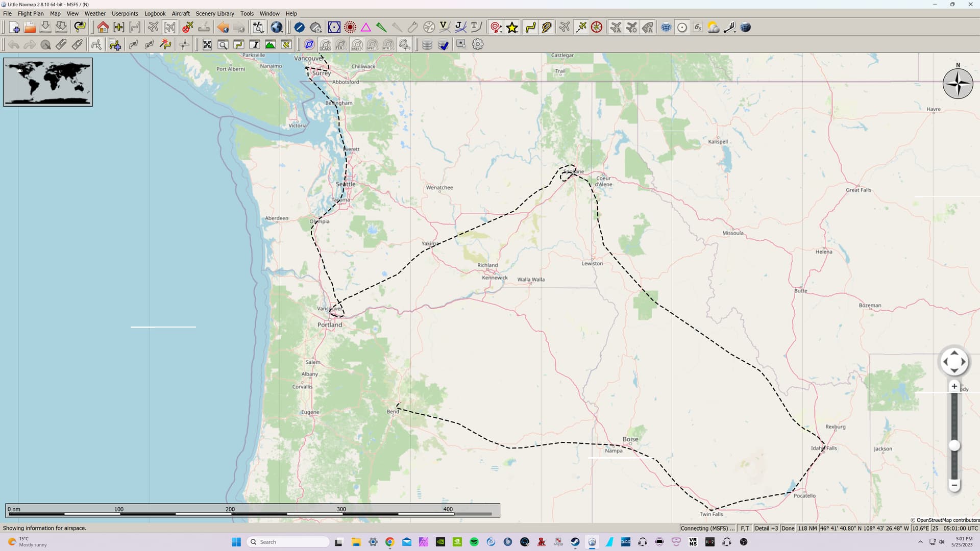Screen dimensions: 980x551
Task: Toggle the FIR airspaces button
Action: tap(340, 45)
